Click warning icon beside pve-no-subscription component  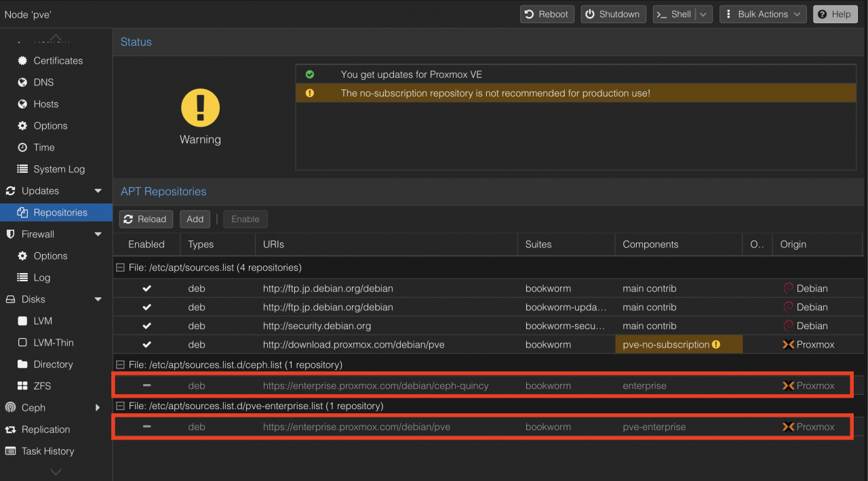(716, 344)
